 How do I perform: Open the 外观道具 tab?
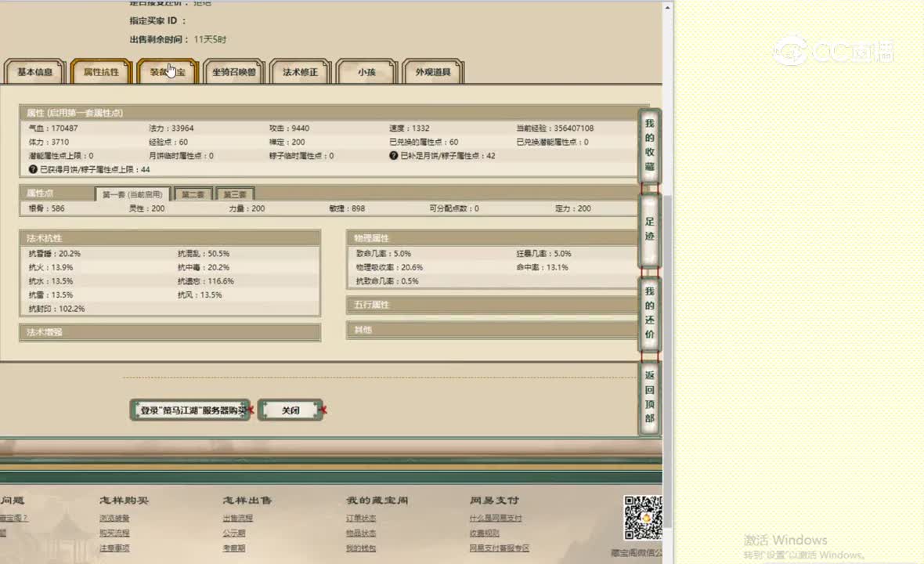click(x=433, y=72)
